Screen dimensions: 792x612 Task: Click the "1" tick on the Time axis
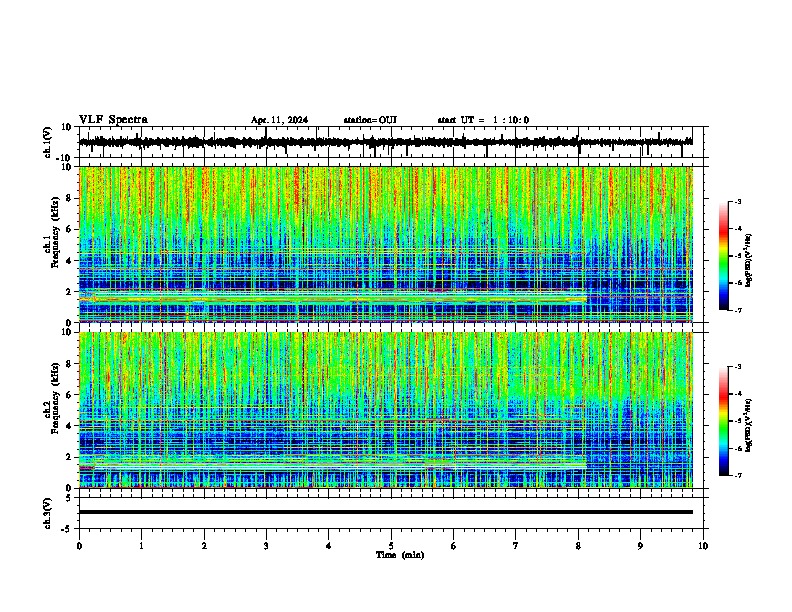coord(141,546)
